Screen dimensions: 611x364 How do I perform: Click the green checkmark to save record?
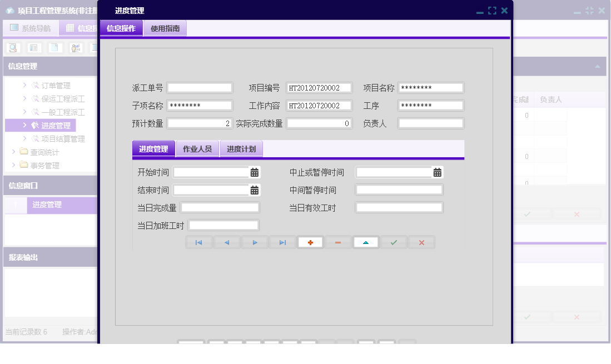[x=394, y=242]
